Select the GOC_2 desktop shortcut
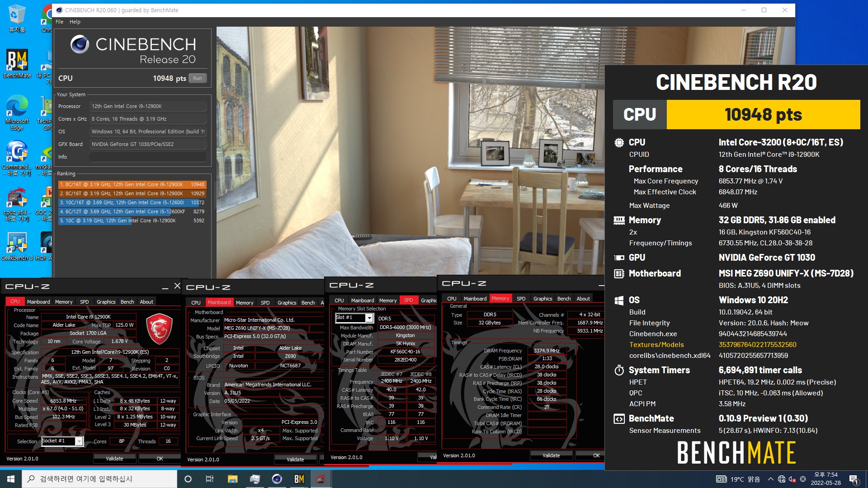 coord(44,204)
